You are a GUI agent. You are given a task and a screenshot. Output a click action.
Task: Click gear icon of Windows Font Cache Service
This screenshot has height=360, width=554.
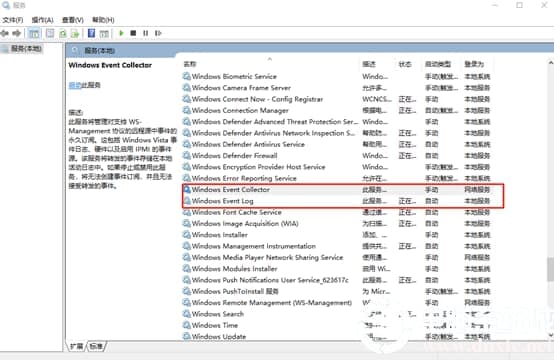(x=187, y=212)
